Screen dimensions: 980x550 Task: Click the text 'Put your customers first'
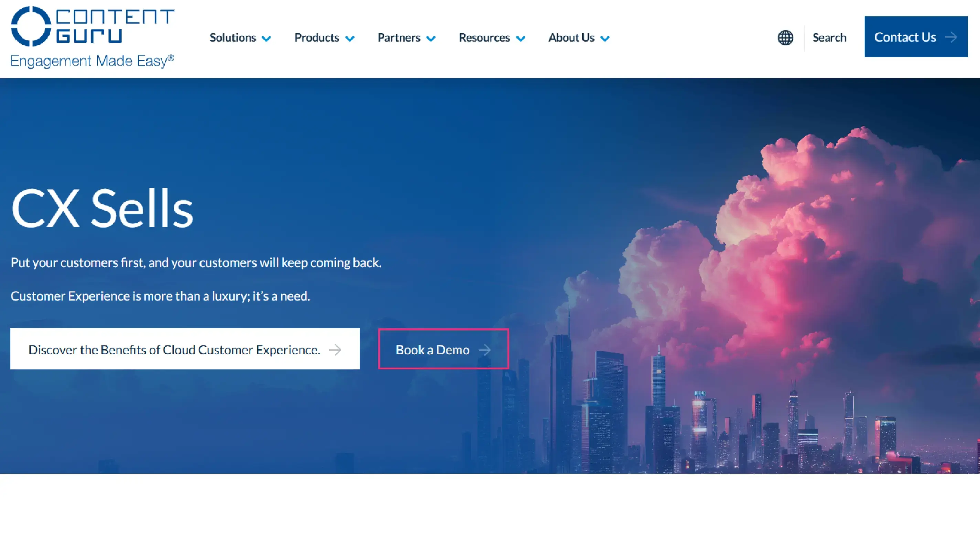click(77, 262)
